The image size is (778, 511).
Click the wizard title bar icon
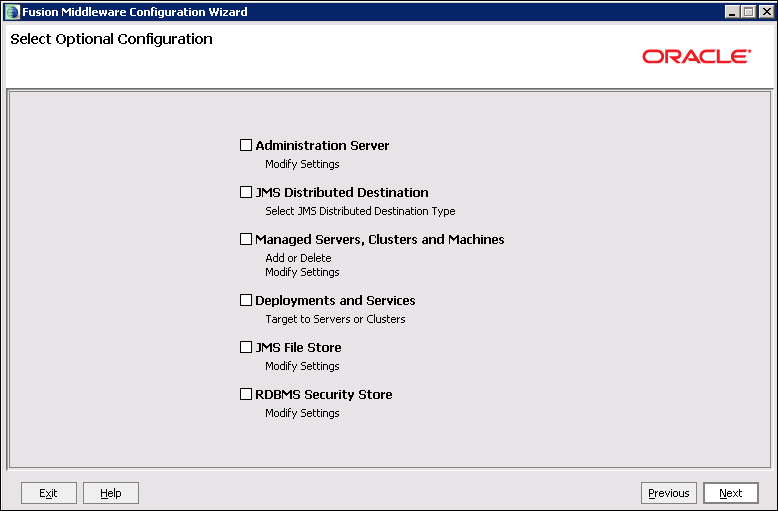point(12,11)
